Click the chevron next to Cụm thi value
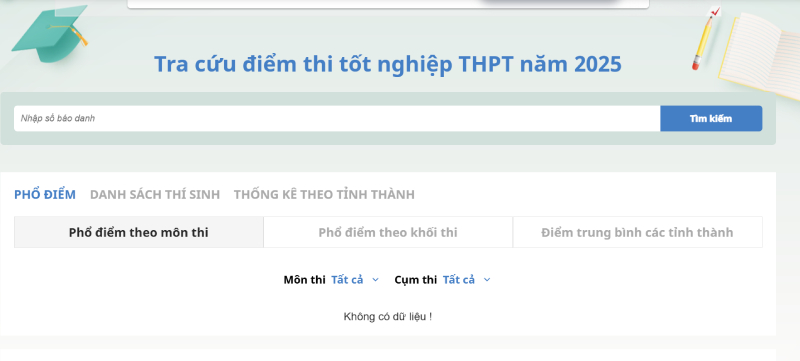The width and height of the screenshot is (800, 361). (487, 280)
